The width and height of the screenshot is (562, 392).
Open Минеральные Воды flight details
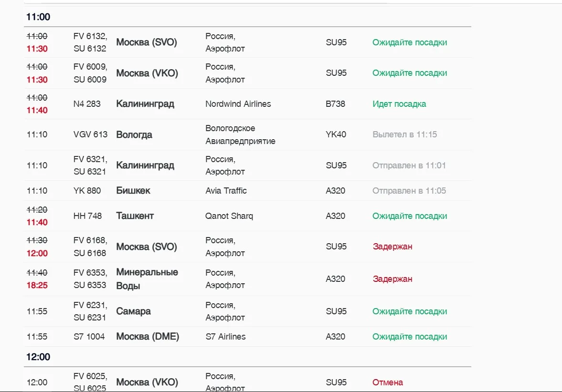point(247,279)
